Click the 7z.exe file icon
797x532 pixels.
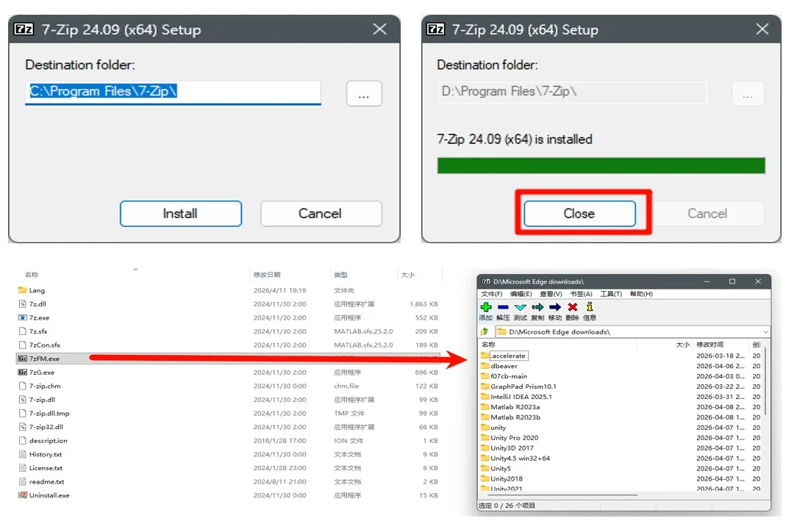coord(22,317)
